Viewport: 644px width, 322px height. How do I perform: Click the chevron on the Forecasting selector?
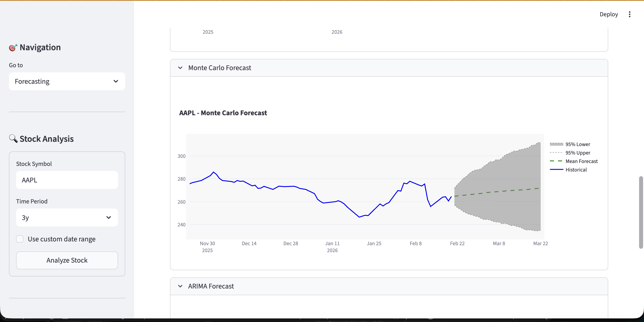click(x=116, y=81)
